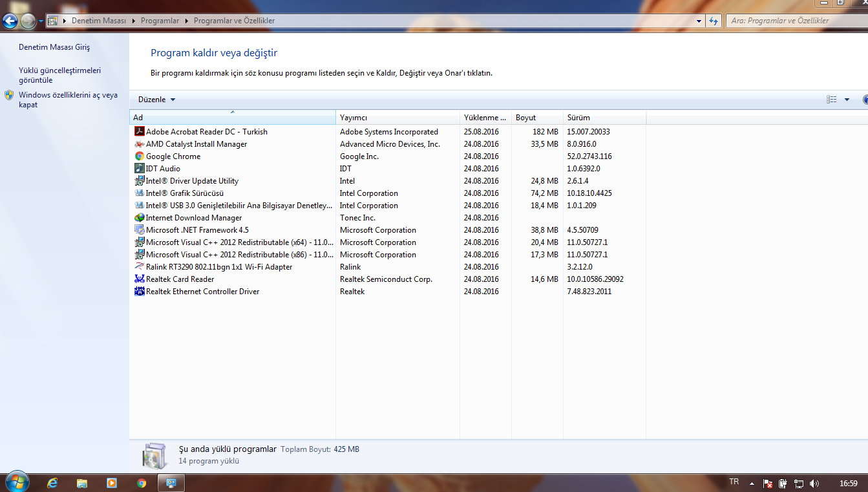Open Windows Media Player from taskbar

click(x=112, y=483)
